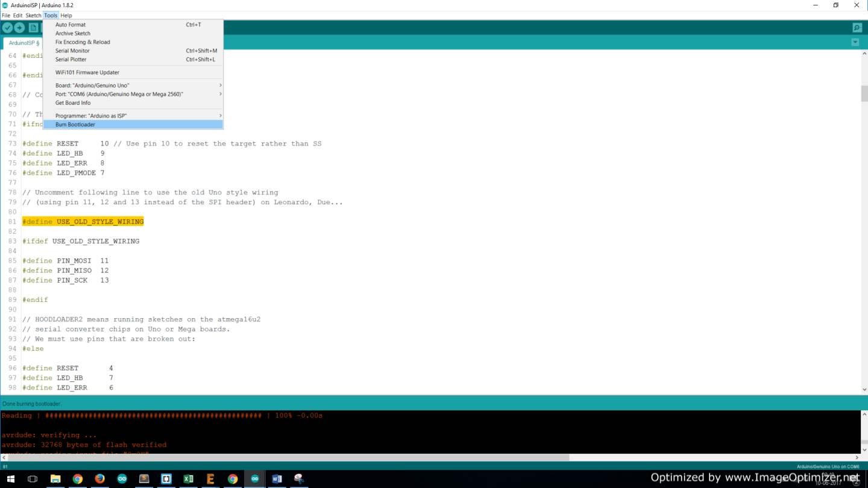Select the ArduinoISP sketch tab
868x488 pixels.
pyautogui.click(x=24, y=43)
